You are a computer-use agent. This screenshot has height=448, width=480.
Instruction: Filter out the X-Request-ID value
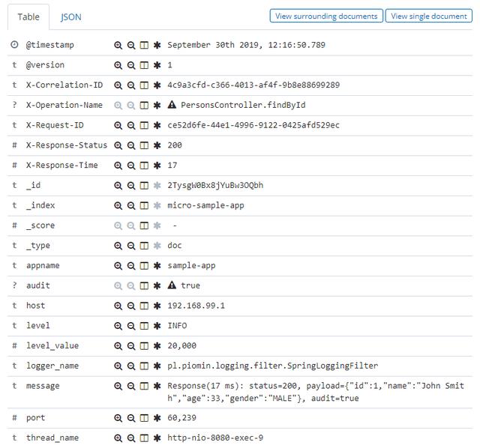[x=131, y=125]
